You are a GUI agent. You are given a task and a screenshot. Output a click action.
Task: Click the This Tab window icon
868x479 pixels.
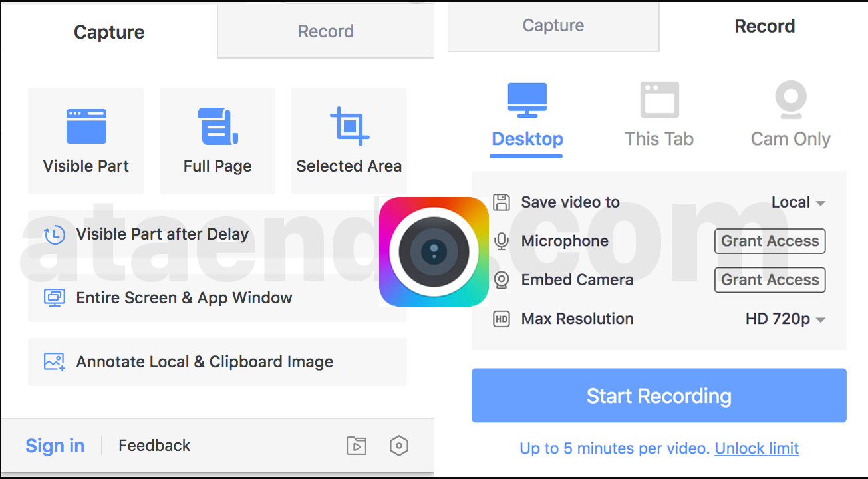[659, 100]
